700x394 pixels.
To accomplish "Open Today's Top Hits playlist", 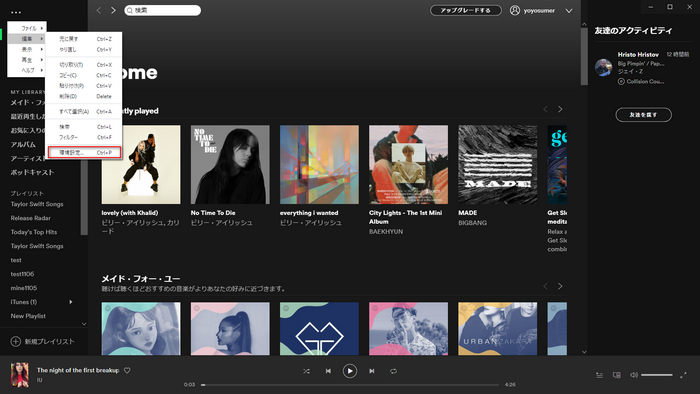I will click(34, 232).
